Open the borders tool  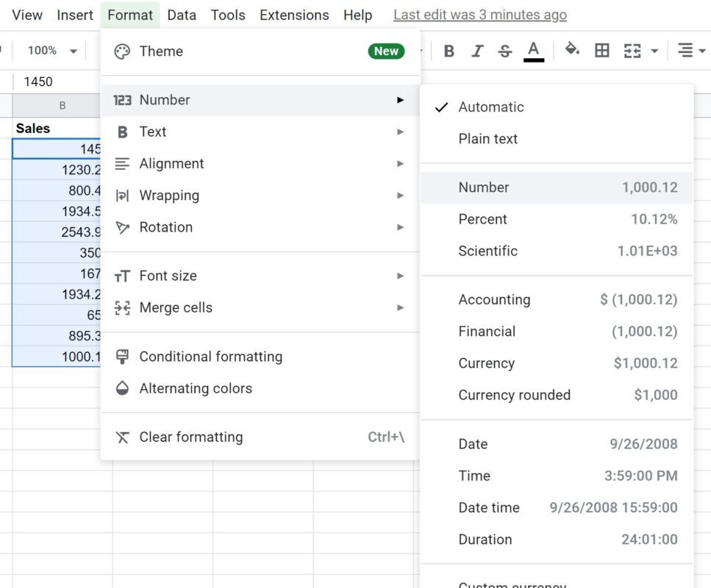pos(601,50)
